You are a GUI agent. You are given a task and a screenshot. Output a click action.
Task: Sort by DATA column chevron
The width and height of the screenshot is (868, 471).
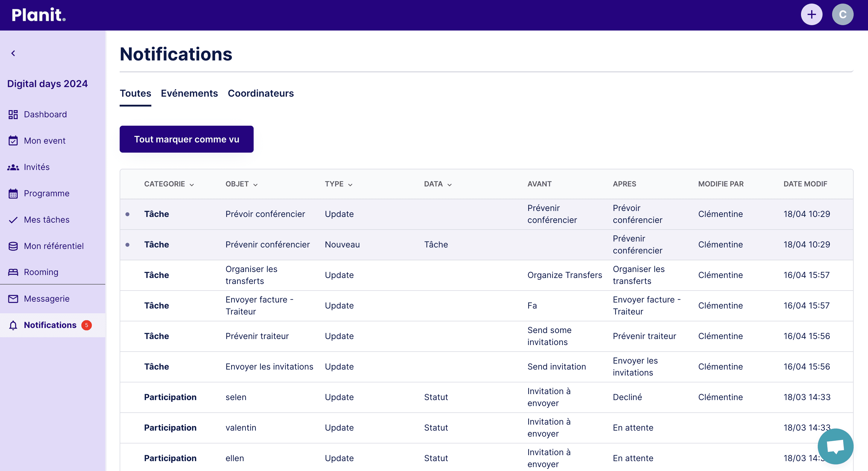[x=449, y=185]
